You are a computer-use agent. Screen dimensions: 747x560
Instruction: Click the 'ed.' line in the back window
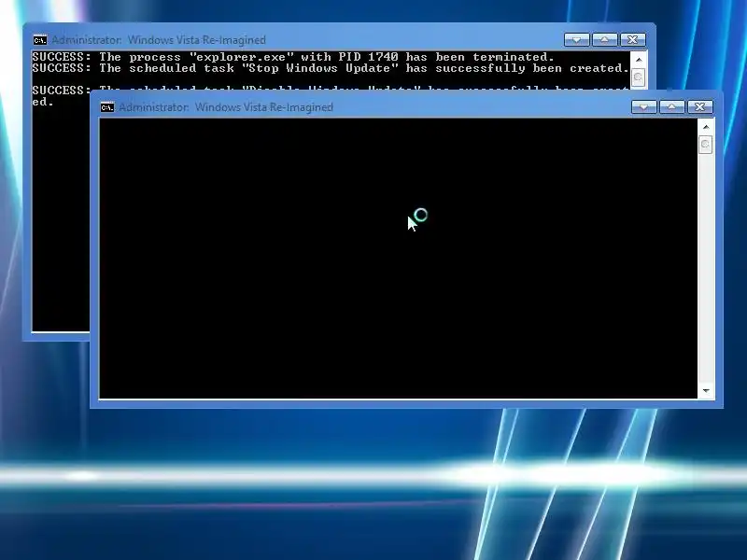pos(43,102)
